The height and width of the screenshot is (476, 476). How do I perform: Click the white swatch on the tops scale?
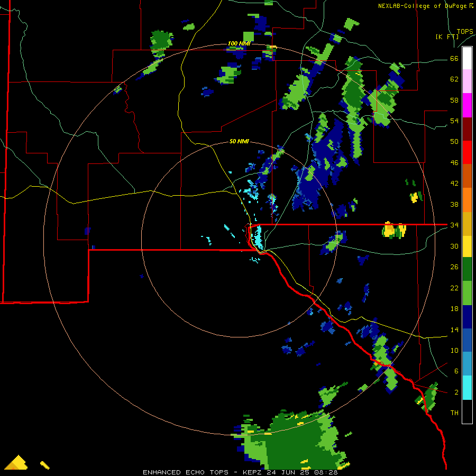tap(467, 58)
